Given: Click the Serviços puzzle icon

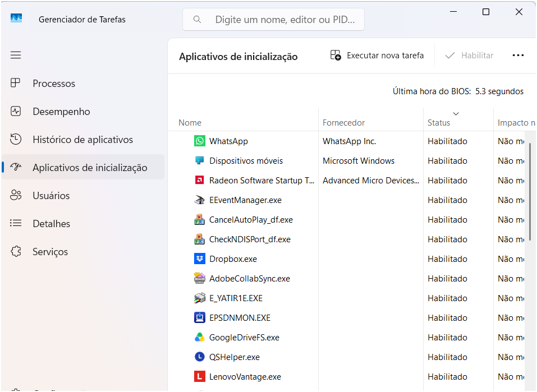Looking at the screenshot, I should (x=16, y=251).
